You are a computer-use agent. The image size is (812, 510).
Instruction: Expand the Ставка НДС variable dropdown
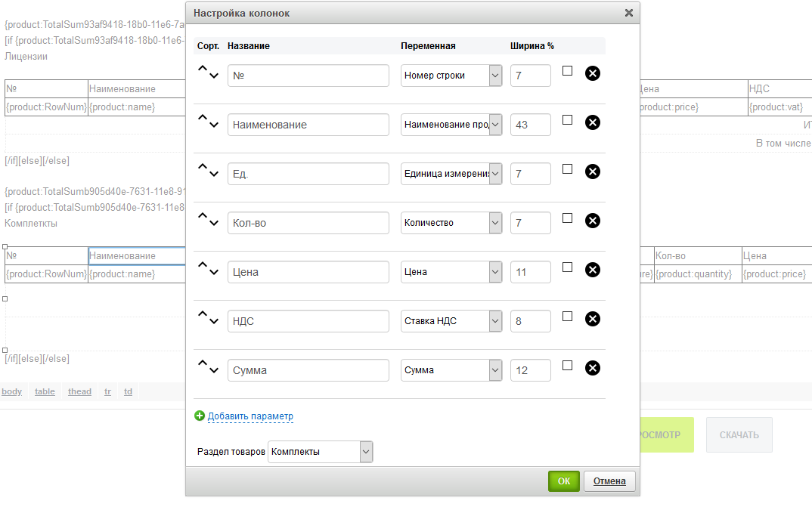451,321
